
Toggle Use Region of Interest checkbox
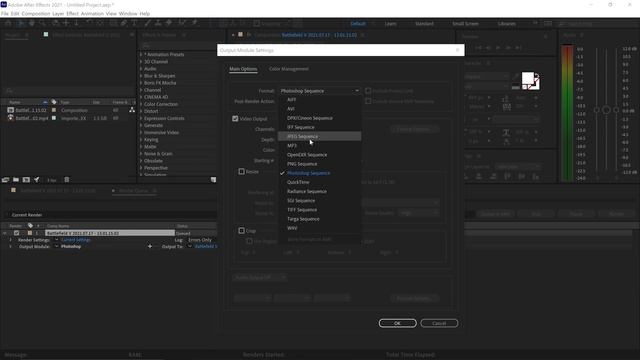point(249,241)
